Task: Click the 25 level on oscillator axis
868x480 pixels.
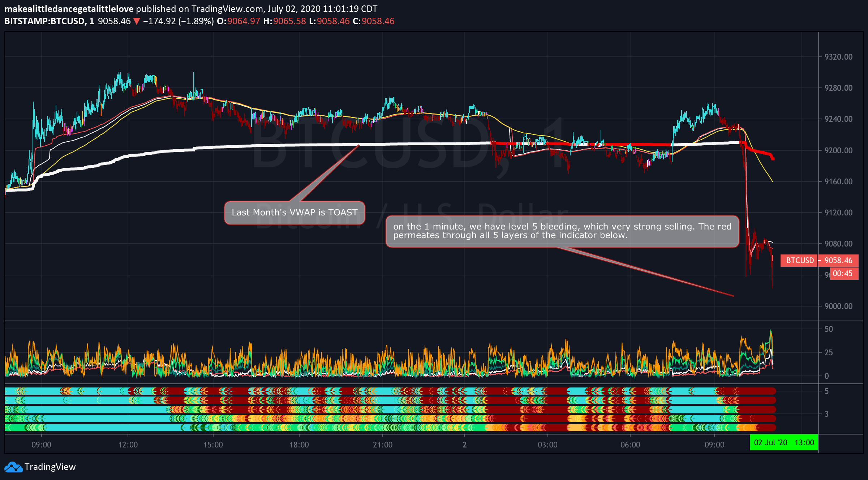Action: click(x=829, y=352)
